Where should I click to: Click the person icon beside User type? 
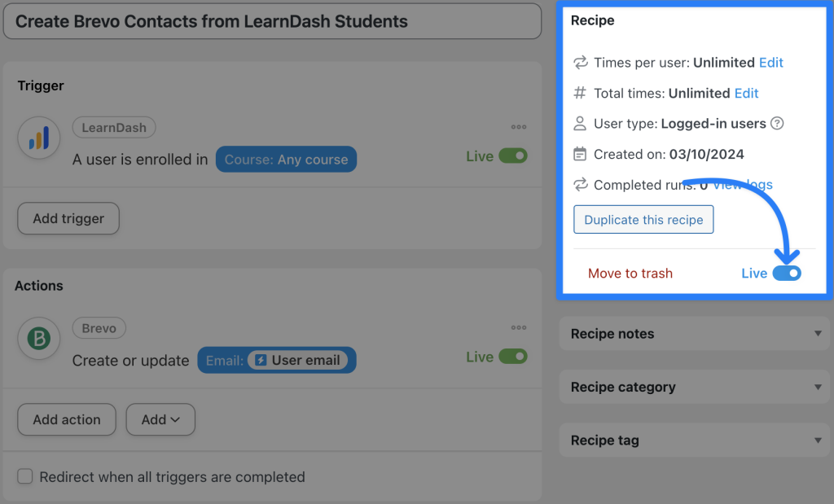(x=580, y=123)
